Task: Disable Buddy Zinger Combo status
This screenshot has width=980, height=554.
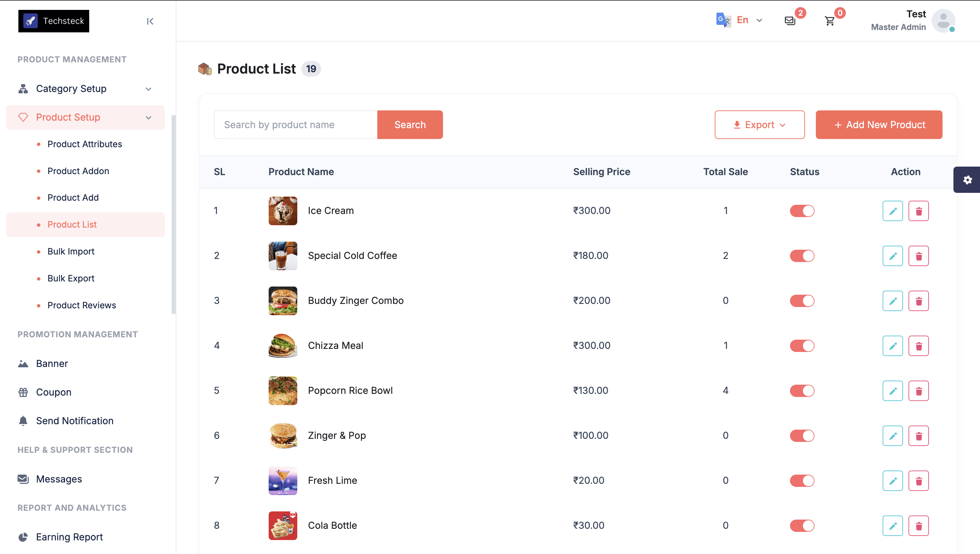Action: (x=802, y=301)
